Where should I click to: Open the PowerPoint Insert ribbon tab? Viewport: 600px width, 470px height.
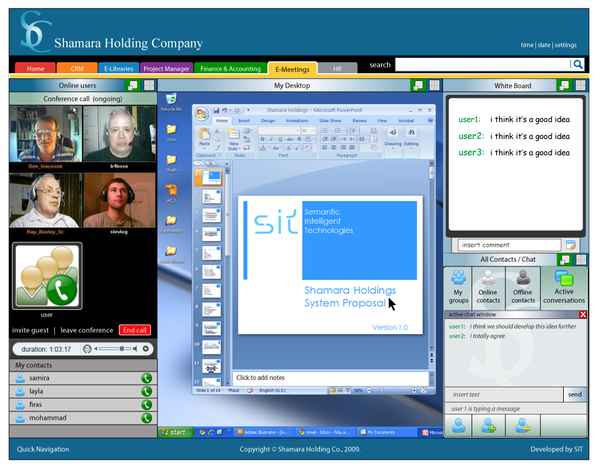pyautogui.click(x=244, y=121)
